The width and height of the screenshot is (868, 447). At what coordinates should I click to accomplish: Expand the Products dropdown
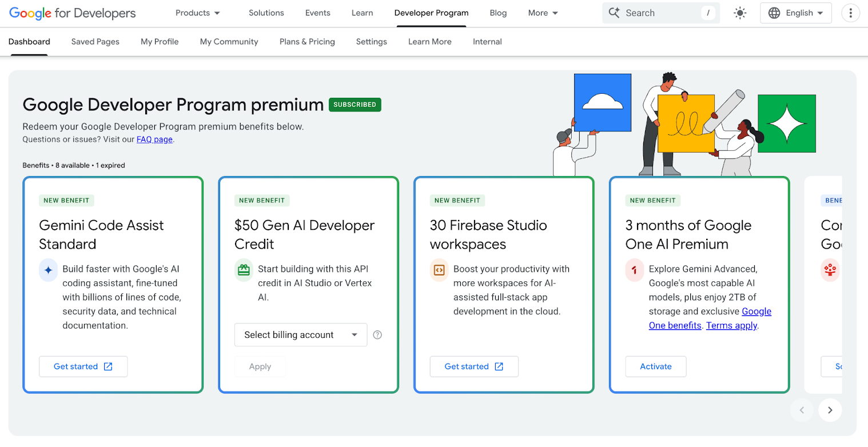point(198,13)
